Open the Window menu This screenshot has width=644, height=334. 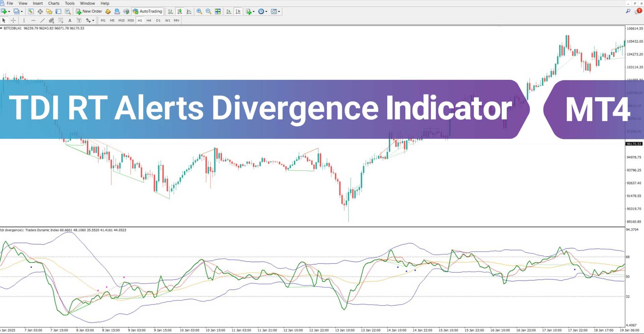pos(87,3)
